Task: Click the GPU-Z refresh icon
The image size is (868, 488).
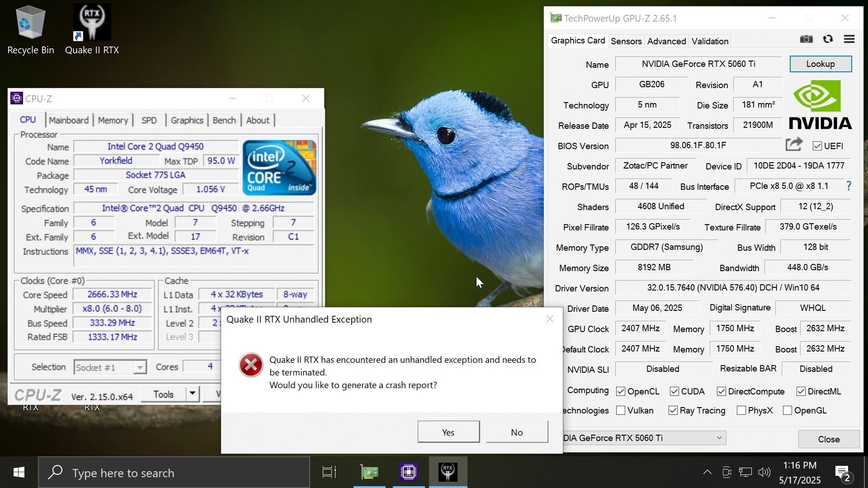Action: point(828,39)
